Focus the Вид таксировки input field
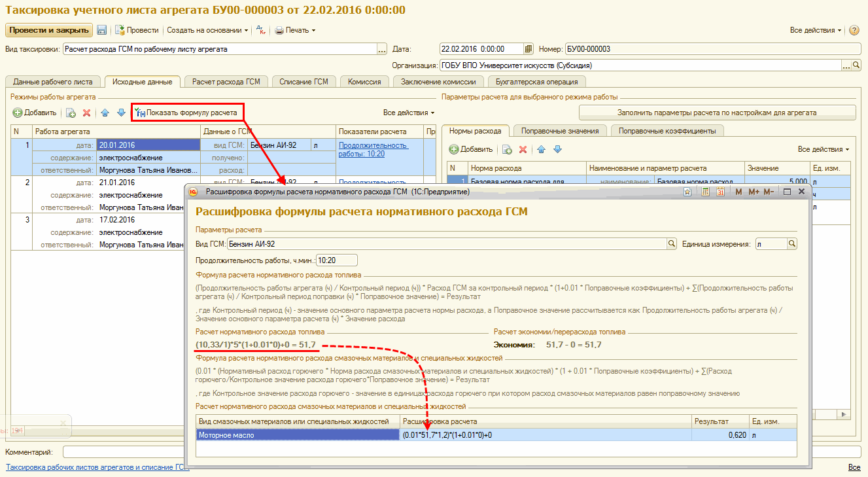The width and height of the screenshot is (868, 477). point(220,49)
